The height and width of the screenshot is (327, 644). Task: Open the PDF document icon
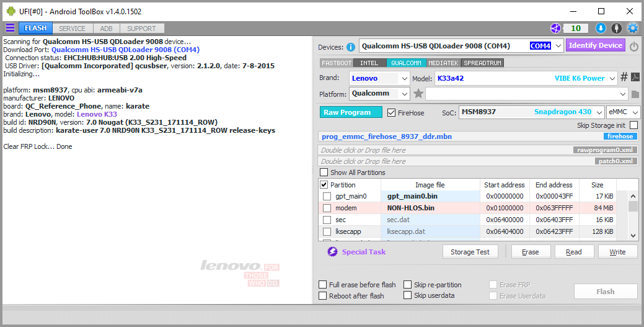(635, 77)
